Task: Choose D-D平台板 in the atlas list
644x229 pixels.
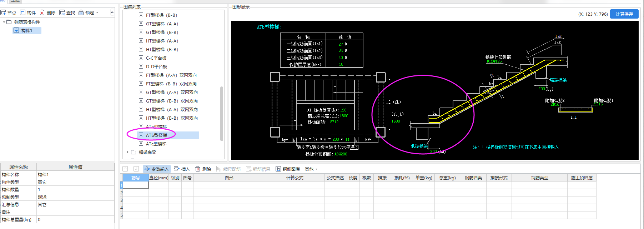Action: (156, 66)
